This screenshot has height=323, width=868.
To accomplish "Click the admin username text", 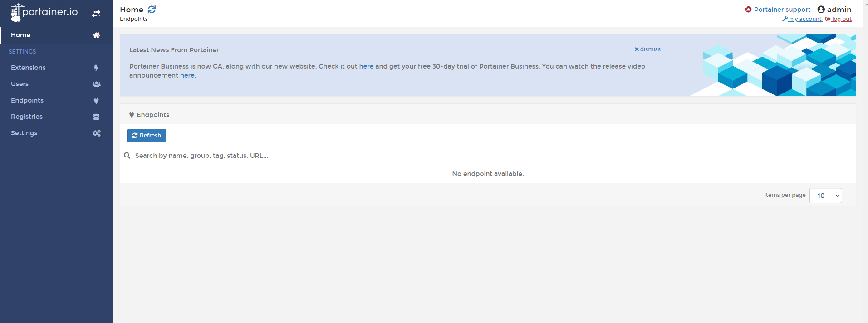I will [x=839, y=10].
